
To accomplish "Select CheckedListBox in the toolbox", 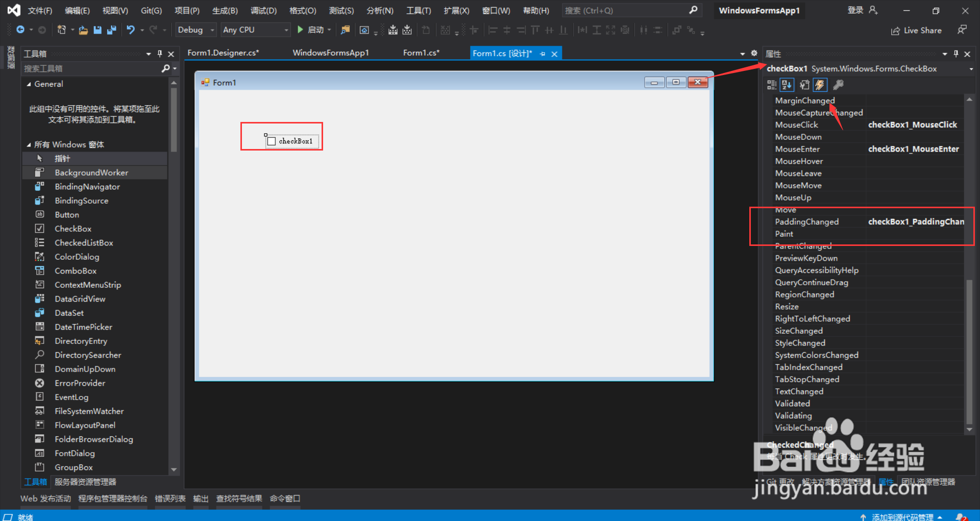I will tap(95, 243).
